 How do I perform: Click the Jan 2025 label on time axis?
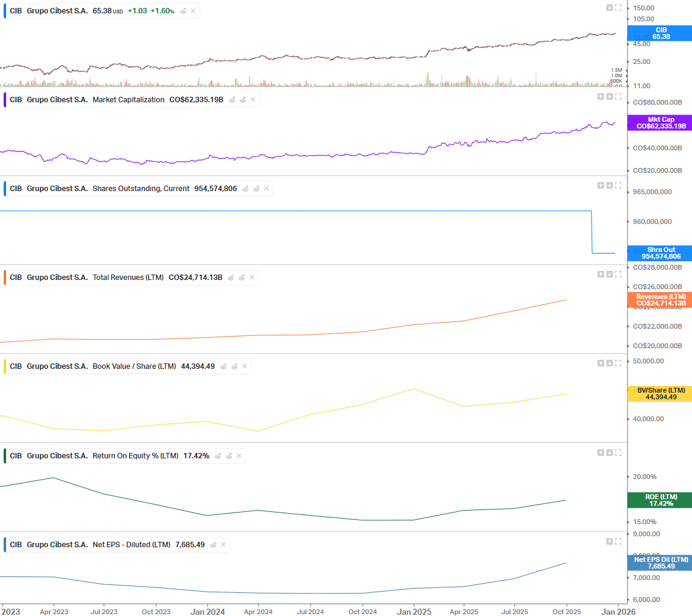point(414,611)
